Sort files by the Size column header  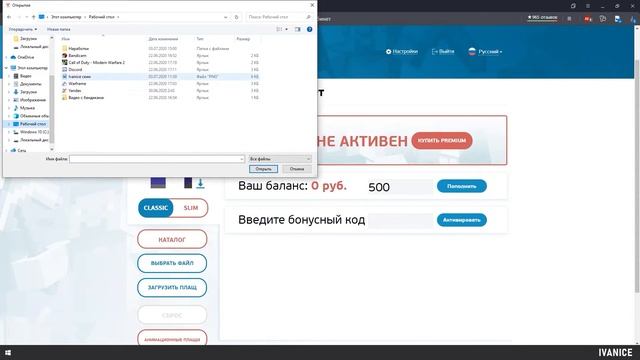point(243,39)
